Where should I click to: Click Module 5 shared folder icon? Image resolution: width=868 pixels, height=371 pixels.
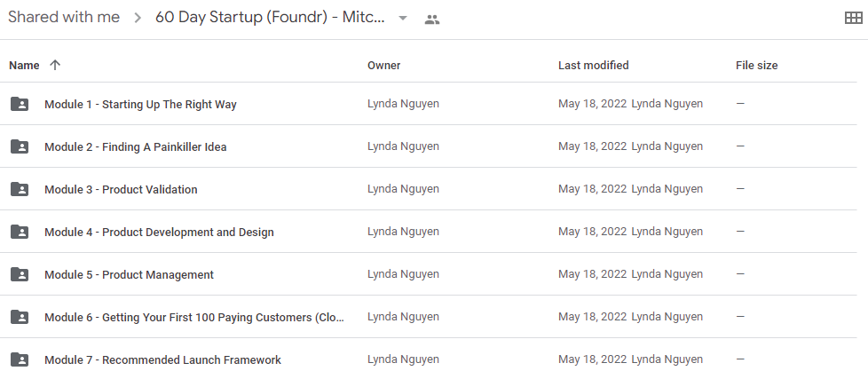pos(20,274)
